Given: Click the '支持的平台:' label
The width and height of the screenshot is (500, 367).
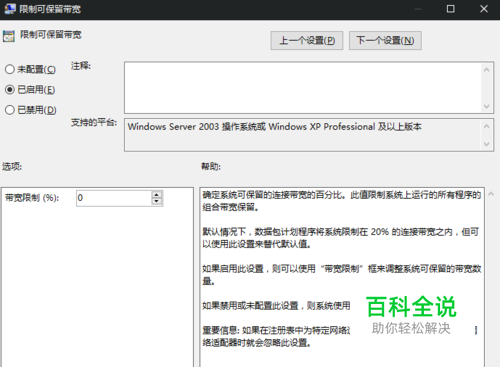Looking at the screenshot, I should coord(94,123).
